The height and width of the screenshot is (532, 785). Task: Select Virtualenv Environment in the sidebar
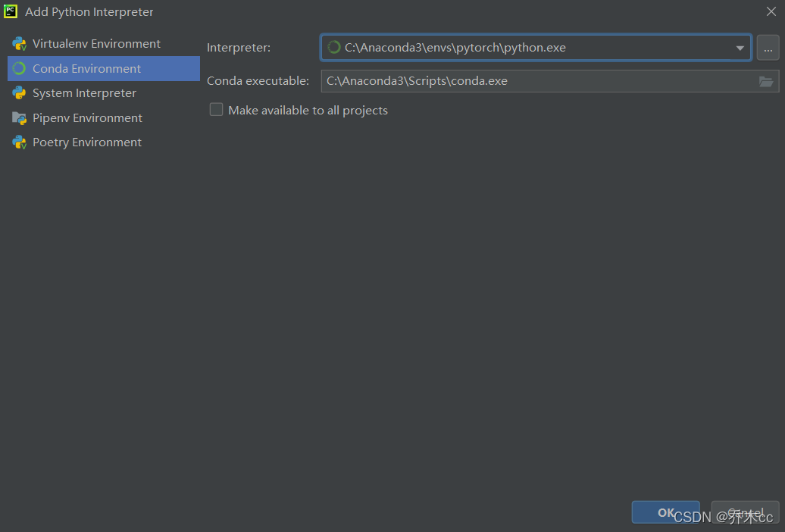[104, 44]
